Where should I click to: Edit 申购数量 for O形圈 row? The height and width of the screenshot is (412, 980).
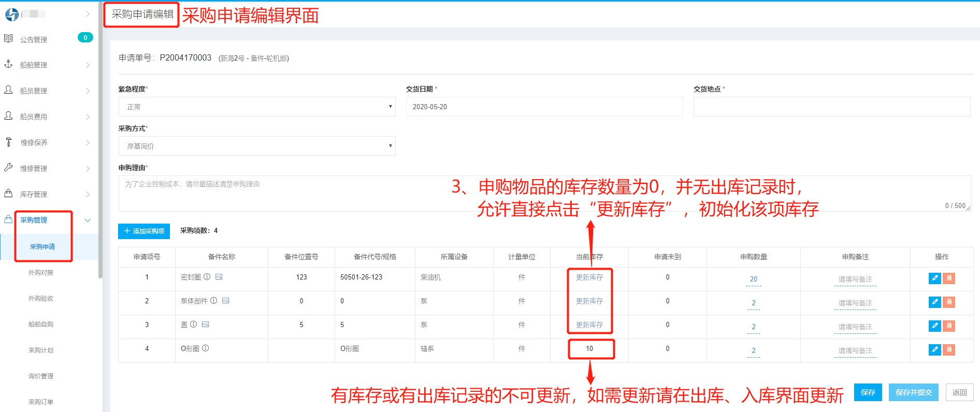[754, 351]
